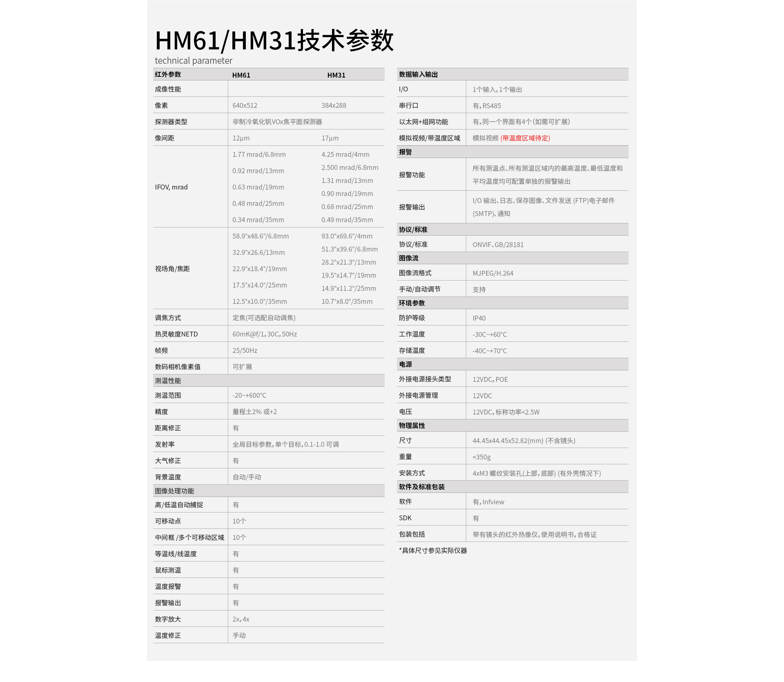The height and width of the screenshot is (682, 784).
Task: Select '0.49 mrad/35mm' value
Action: 347,220
